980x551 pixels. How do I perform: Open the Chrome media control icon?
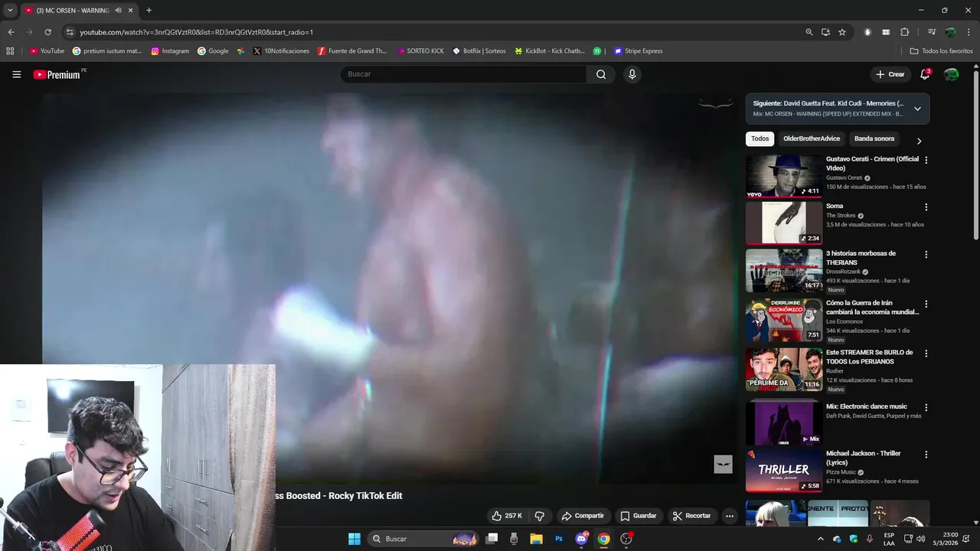click(932, 32)
